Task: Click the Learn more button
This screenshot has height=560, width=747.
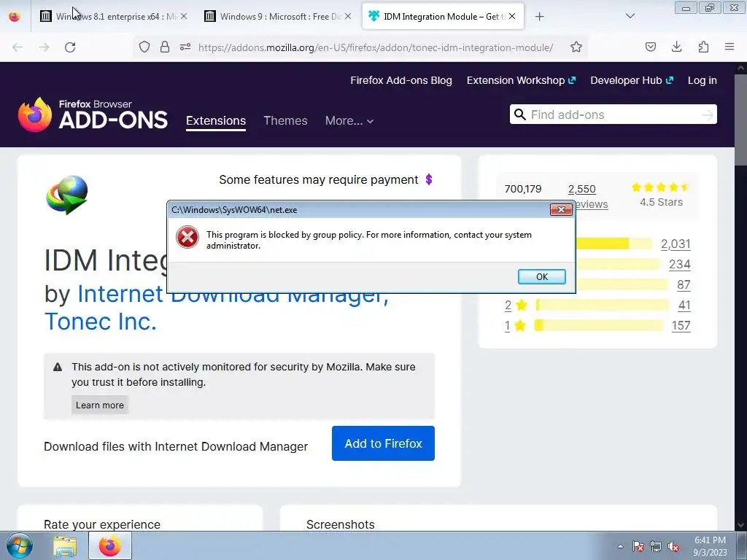Action: click(99, 405)
